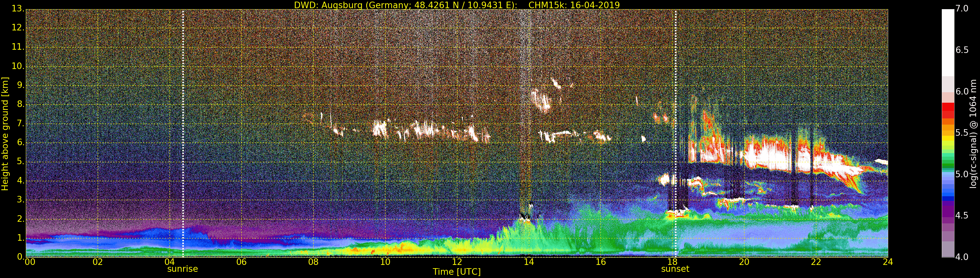This screenshot has height=278, width=980.
Task: Click the 'sunset' label below the axis
Action: [675, 269]
